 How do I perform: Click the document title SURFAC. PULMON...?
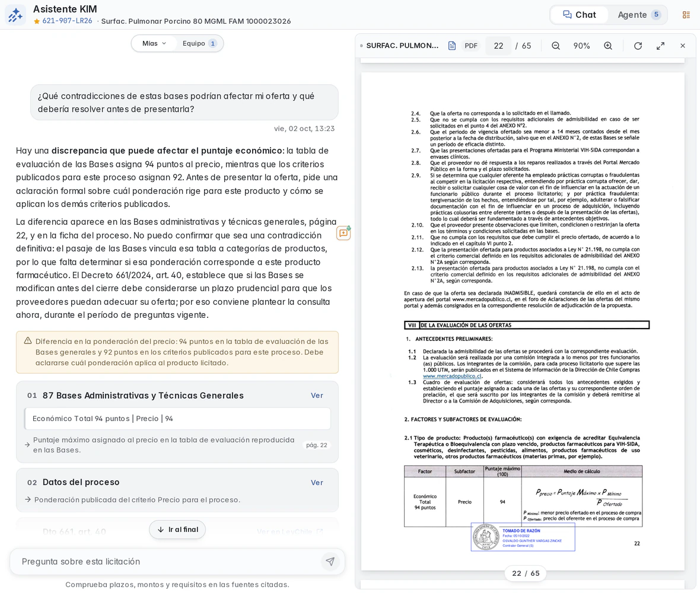402,46
